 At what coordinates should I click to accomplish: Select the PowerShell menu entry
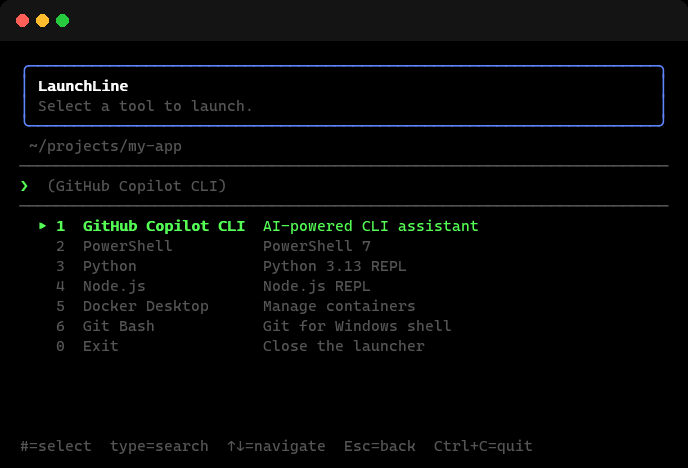[x=213, y=246]
